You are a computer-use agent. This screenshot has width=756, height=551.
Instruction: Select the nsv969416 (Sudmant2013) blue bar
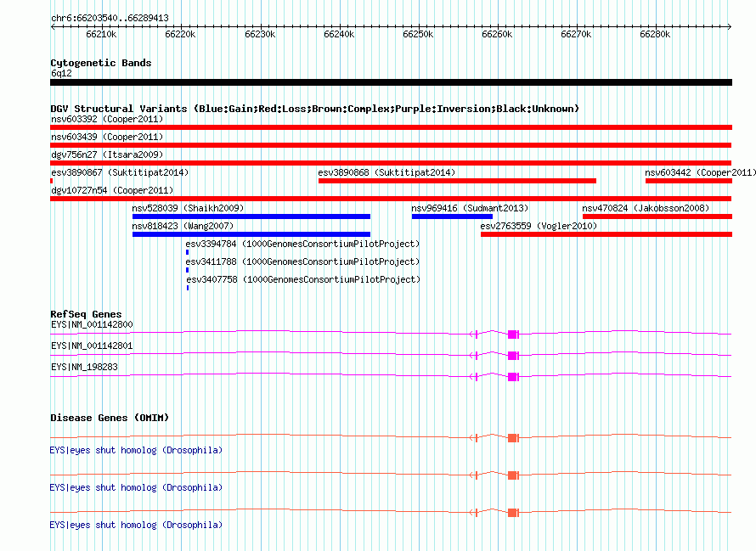point(452,216)
